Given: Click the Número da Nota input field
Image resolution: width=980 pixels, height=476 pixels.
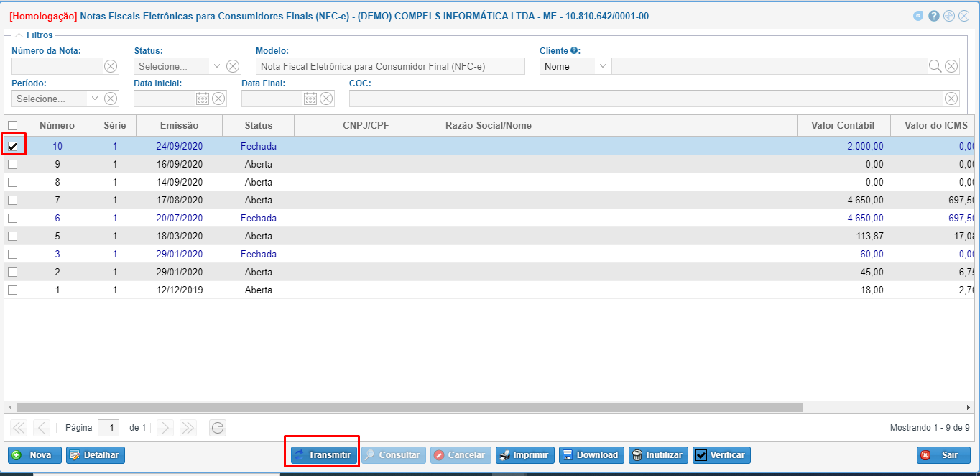Looking at the screenshot, I should point(57,66).
